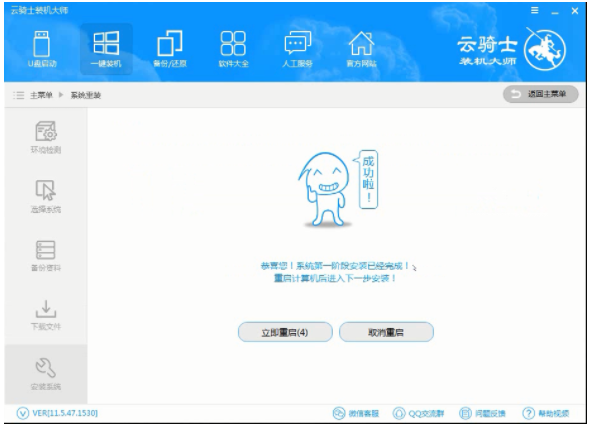Click the 下载文件 download step icon
This screenshot has height=427, width=589.
pos(45,315)
